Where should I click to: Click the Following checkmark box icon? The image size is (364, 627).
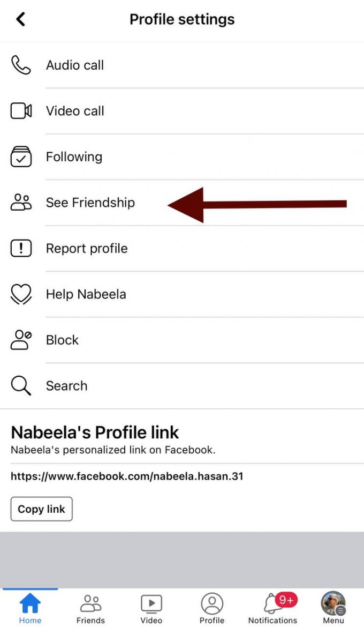(x=21, y=156)
